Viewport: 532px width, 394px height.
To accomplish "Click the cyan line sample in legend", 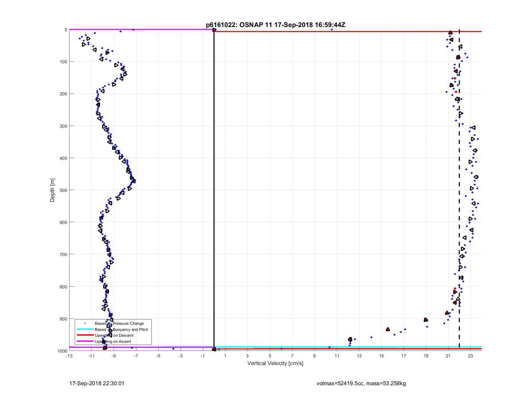I will tap(85, 329).
